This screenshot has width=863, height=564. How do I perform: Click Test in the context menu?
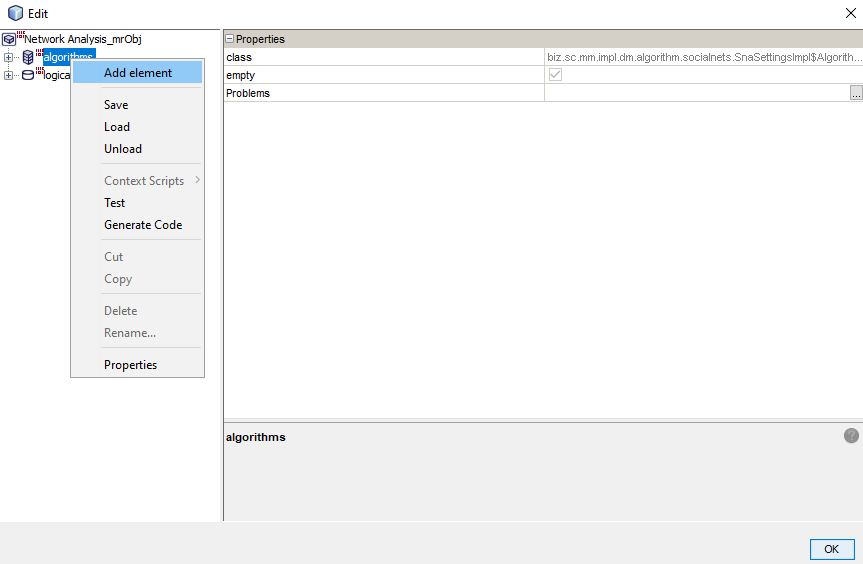coord(115,203)
